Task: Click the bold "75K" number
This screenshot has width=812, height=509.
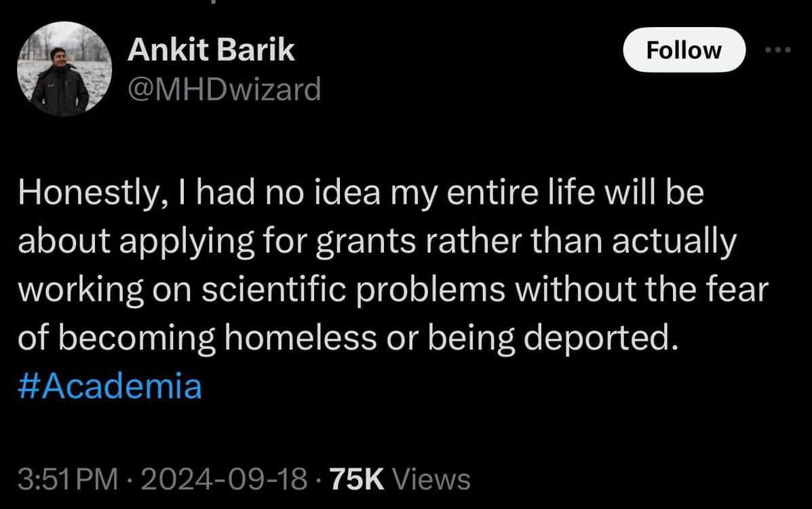Action: [357, 479]
